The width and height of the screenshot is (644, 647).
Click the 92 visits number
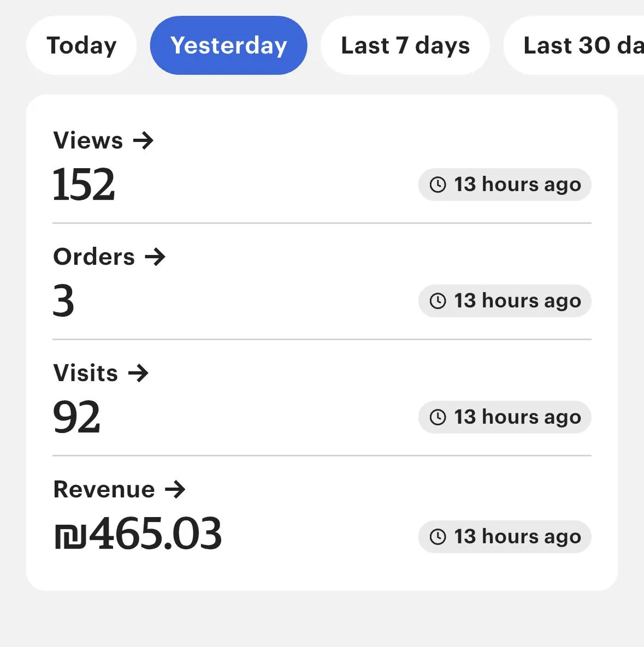click(76, 417)
